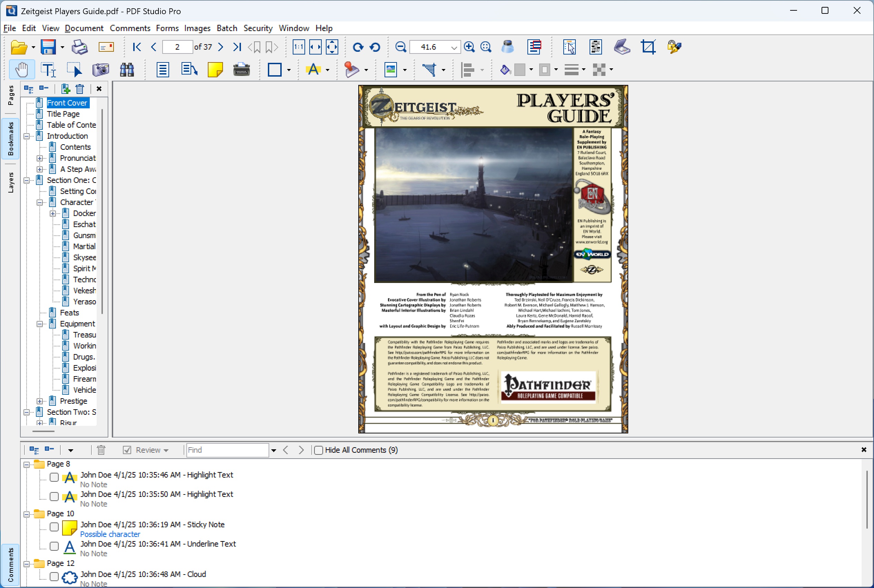Collapse the Introduction bookmark
The height and width of the screenshot is (588, 874).
click(27, 136)
